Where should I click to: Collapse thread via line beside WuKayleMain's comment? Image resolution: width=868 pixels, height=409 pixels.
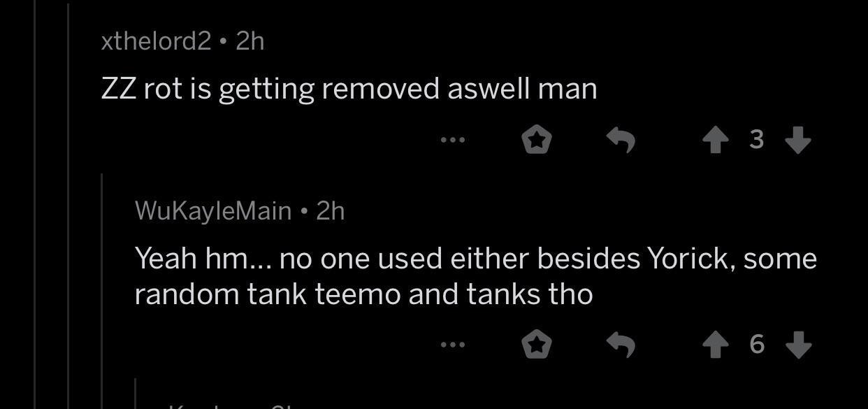pos(103,290)
